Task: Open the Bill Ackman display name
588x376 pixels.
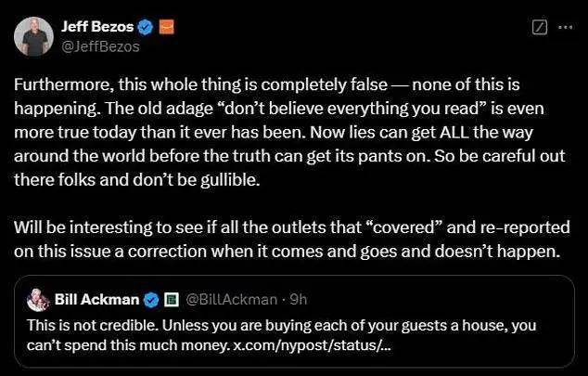Action: [x=96, y=300]
